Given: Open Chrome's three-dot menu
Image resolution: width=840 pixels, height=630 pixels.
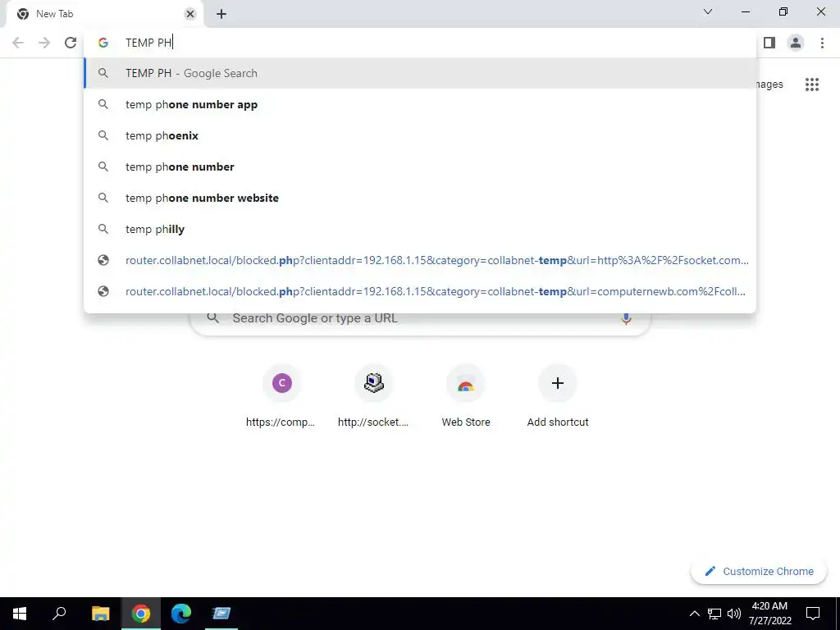Looking at the screenshot, I should [822, 43].
